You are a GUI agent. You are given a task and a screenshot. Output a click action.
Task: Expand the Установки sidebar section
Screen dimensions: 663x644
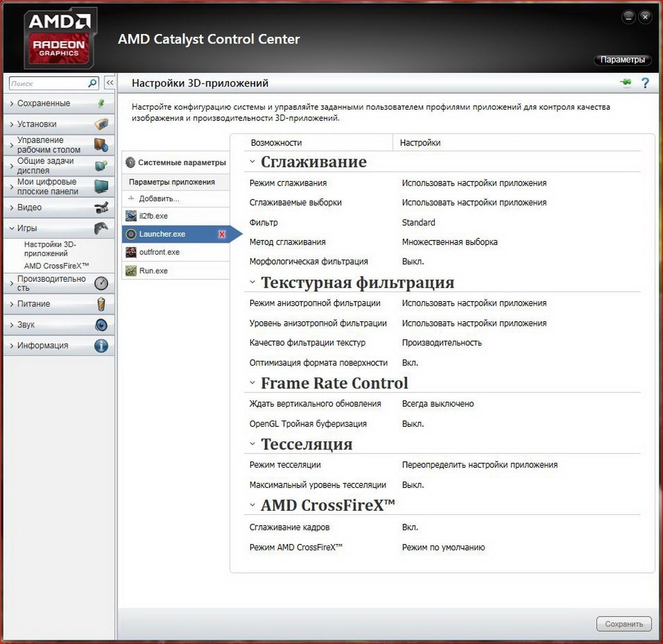(x=11, y=124)
